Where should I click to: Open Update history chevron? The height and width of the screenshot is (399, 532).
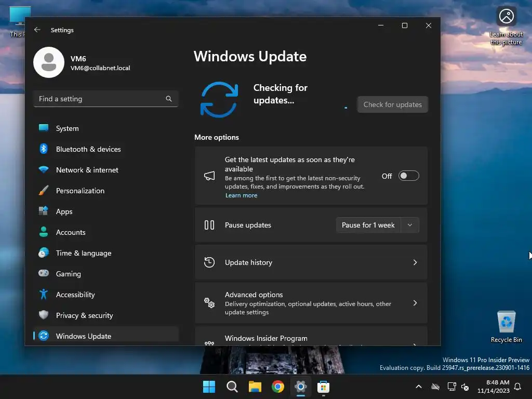coord(415,262)
